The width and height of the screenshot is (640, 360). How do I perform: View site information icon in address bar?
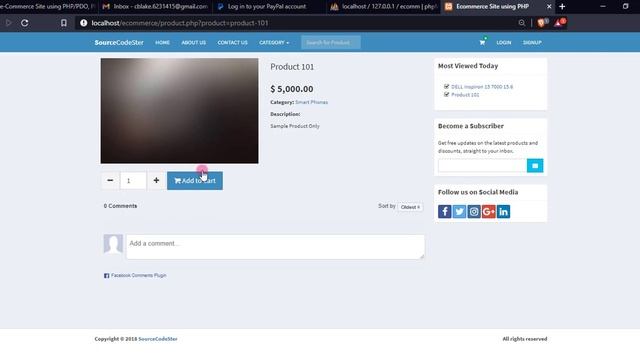tap(84, 23)
